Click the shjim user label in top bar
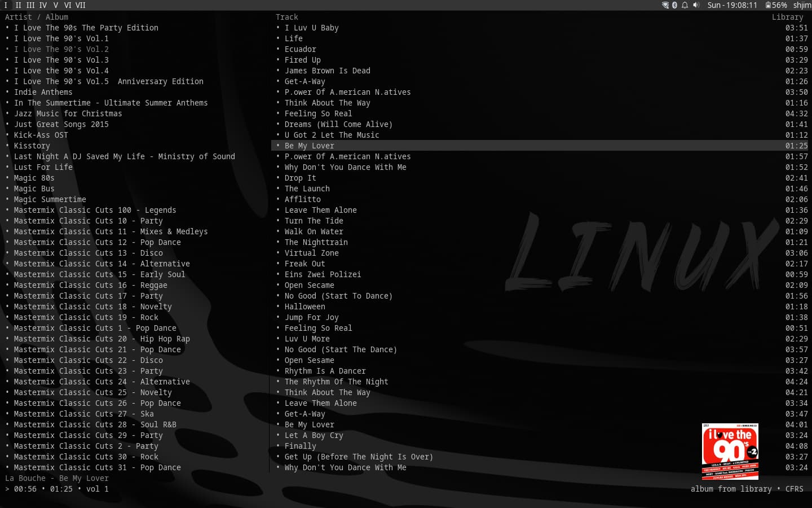The height and width of the screenshot is (508, 812). (802, 5)
